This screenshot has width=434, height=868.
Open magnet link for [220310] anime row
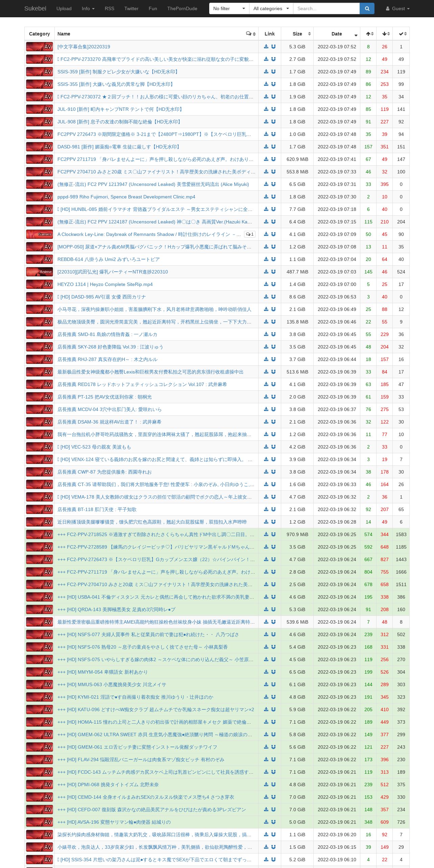point(273,272)
